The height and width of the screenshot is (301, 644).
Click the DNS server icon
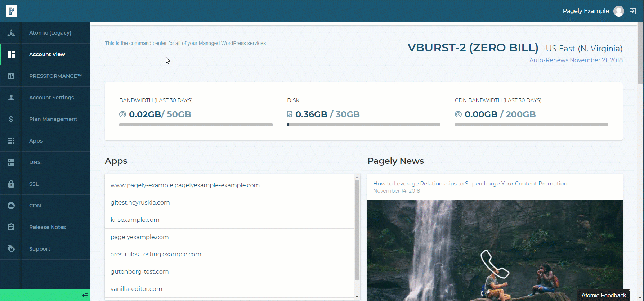(x=11, y=162)
